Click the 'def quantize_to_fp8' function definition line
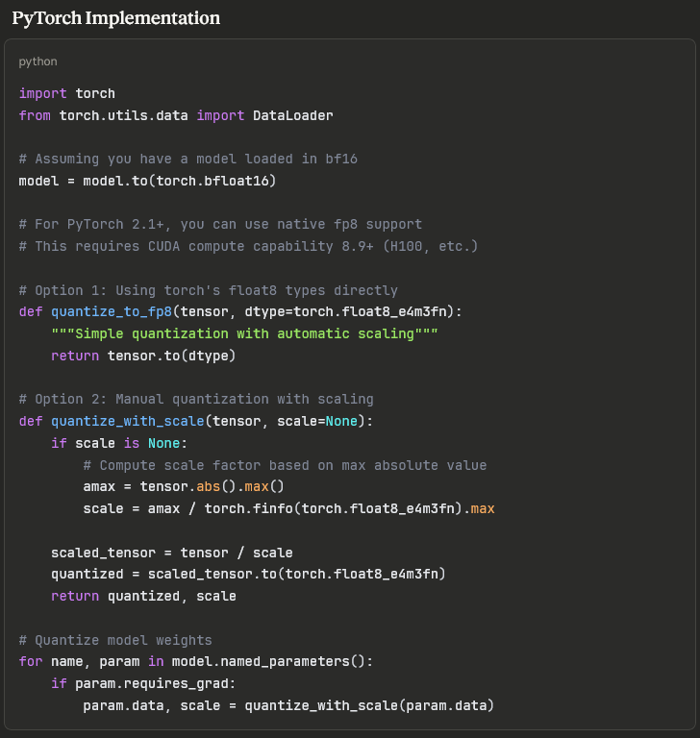700x738 pixels. pos(240,311)
